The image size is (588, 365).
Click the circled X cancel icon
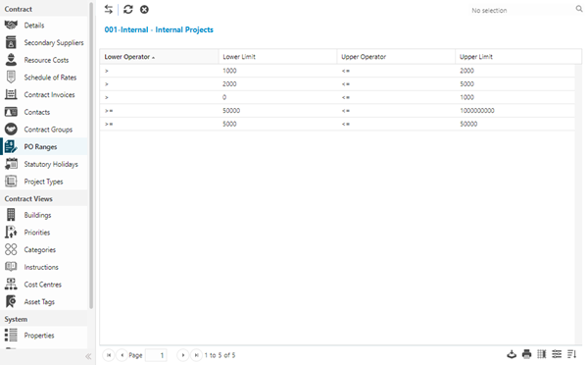144,10
